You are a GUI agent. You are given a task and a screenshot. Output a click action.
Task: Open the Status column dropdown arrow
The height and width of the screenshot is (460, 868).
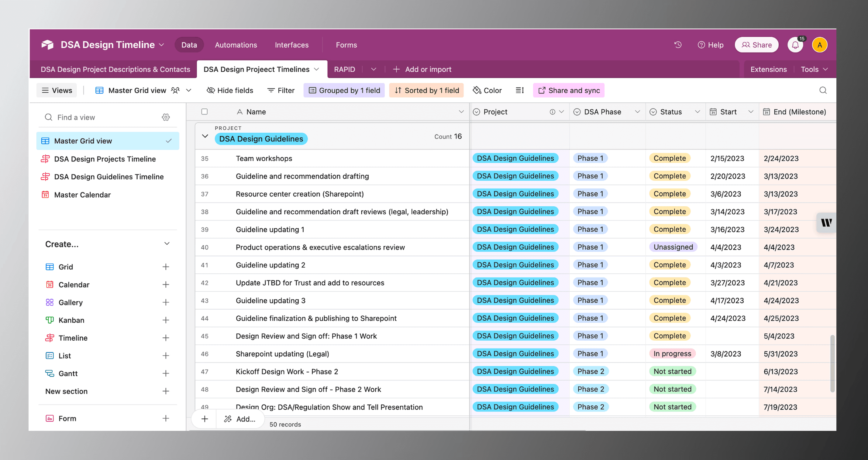click(x=697, y=112)
